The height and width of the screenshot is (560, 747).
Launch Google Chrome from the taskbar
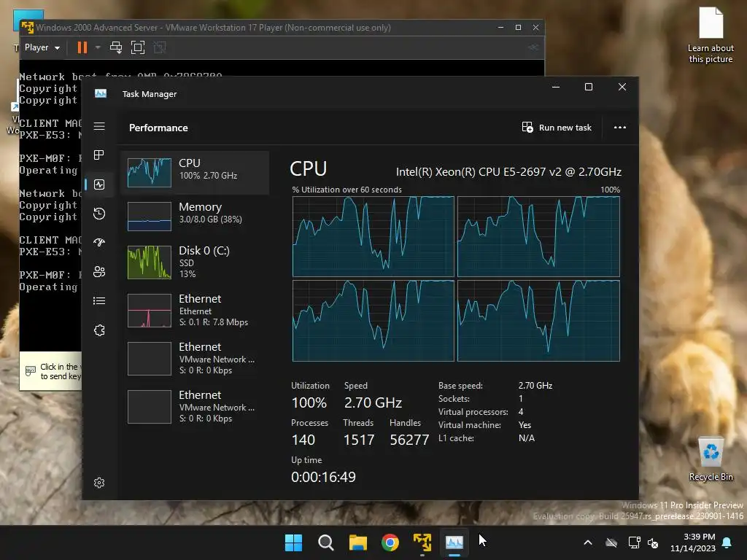(390, 542)
